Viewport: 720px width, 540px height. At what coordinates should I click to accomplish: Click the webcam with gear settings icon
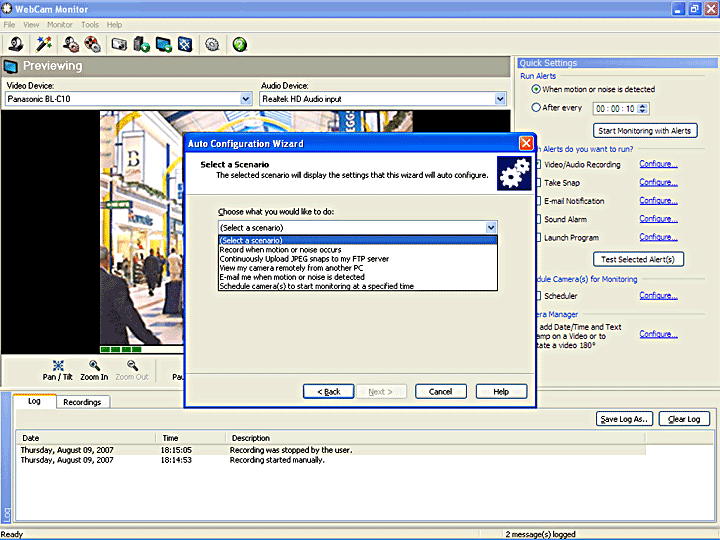(71, 45)
